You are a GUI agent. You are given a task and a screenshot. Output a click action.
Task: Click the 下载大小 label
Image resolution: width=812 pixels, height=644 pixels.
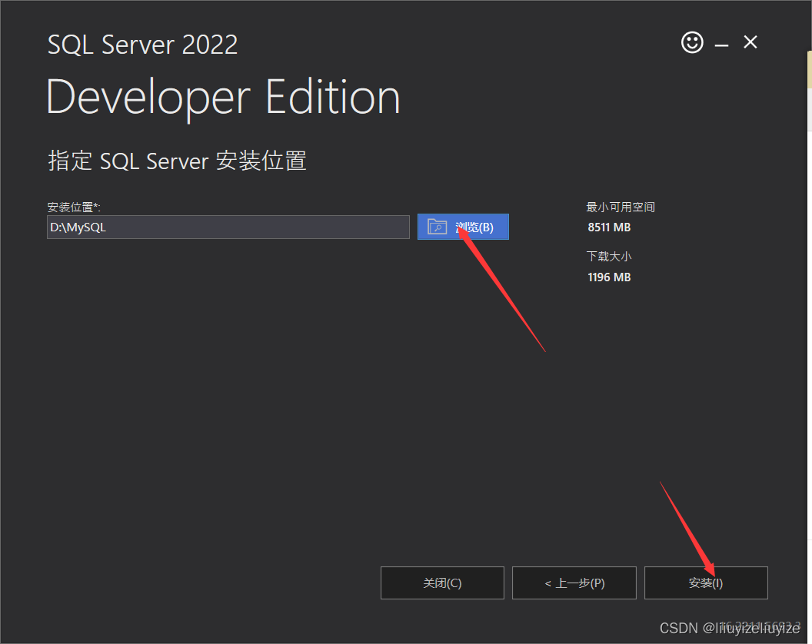608,256
